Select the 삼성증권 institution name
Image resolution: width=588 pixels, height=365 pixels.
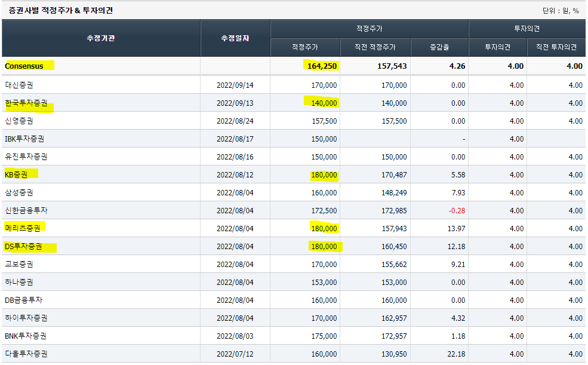(x=19, y=192)
